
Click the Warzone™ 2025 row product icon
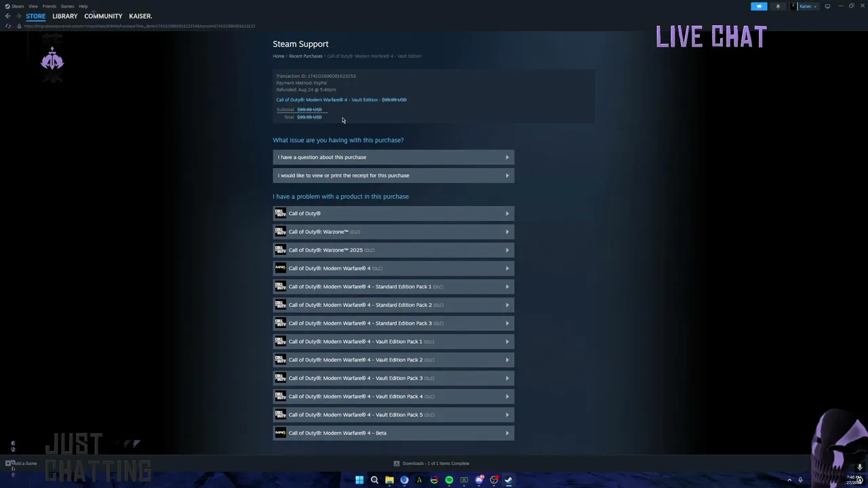click(x=280, y=250)
